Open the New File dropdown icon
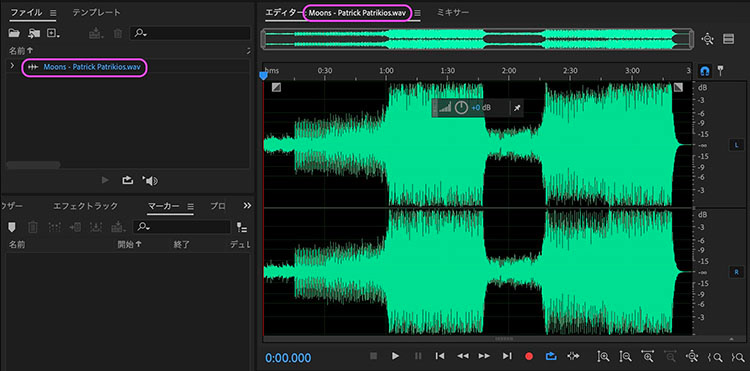 click(x=53, y=33)
